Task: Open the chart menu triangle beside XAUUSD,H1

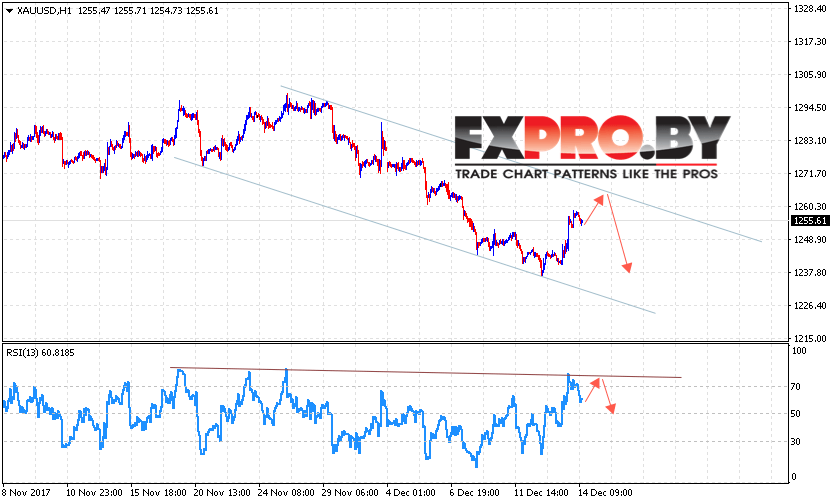Action: pos(9,11)
